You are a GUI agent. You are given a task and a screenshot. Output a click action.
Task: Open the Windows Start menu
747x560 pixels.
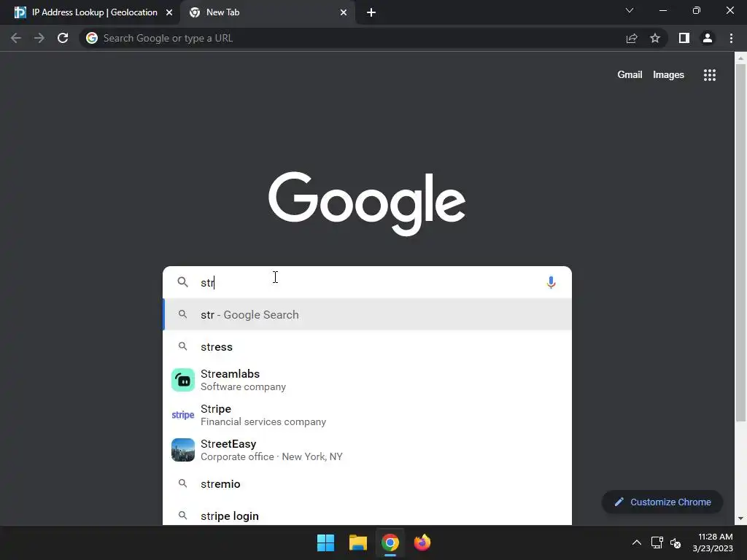[326, 542]
